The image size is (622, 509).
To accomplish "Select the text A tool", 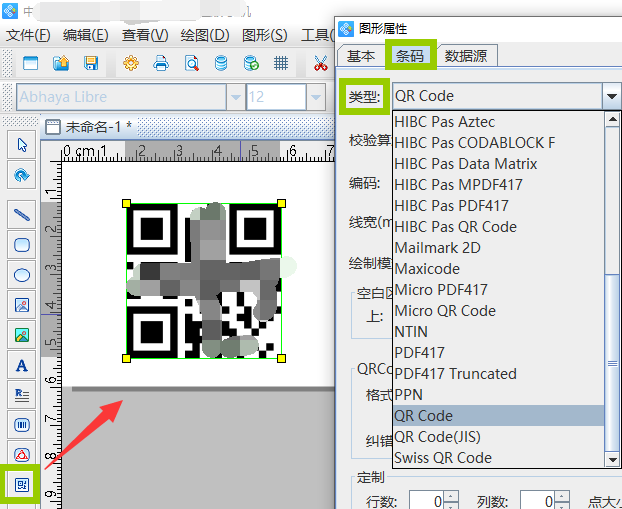I will pyautogui.click(x=22, y=365).
